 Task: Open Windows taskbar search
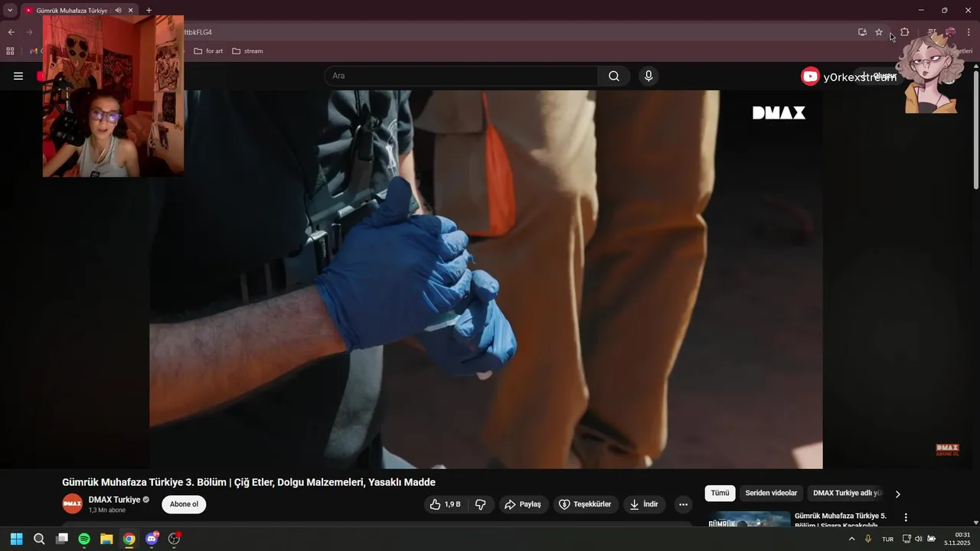[39, 539]
